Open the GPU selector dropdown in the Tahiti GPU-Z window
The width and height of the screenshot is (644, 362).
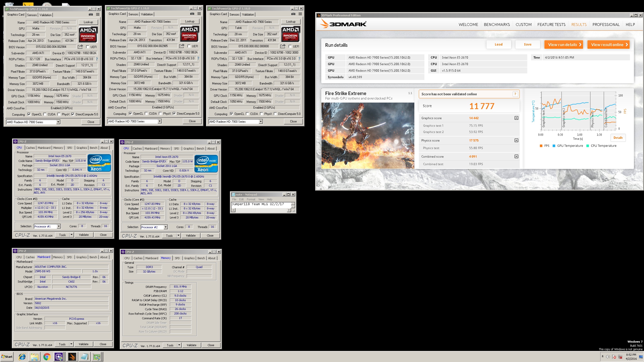[261, 122]
